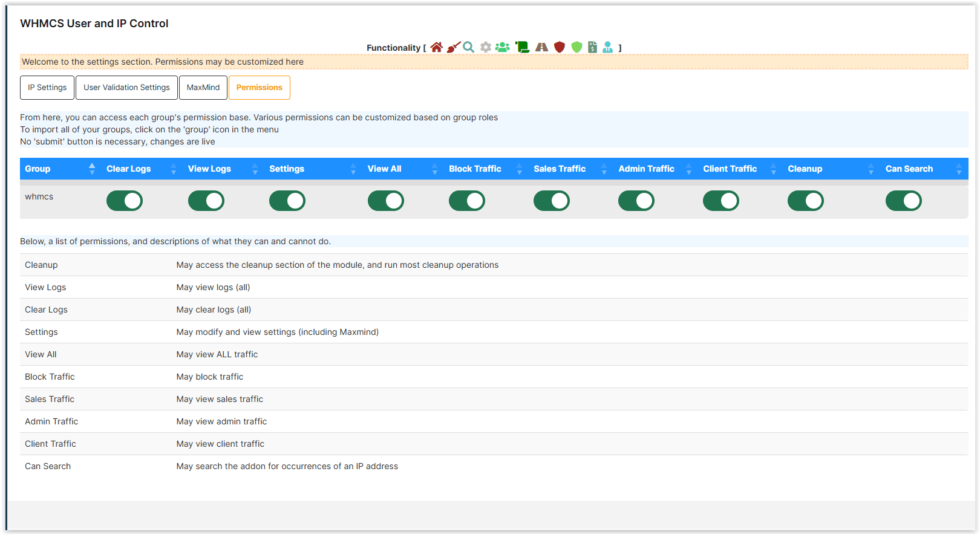Sort by Block Traffic column header
The image size is (980, 535).
(486, 169)
